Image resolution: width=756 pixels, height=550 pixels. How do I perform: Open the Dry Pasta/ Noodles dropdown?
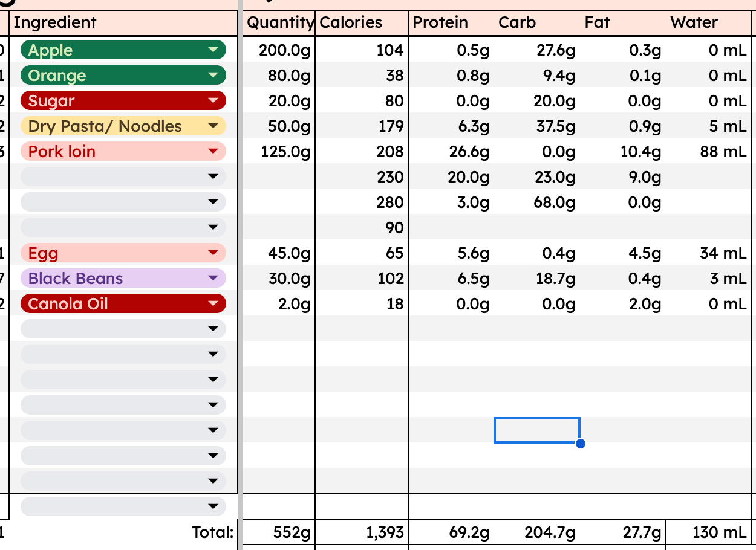(x=123, y=126)
